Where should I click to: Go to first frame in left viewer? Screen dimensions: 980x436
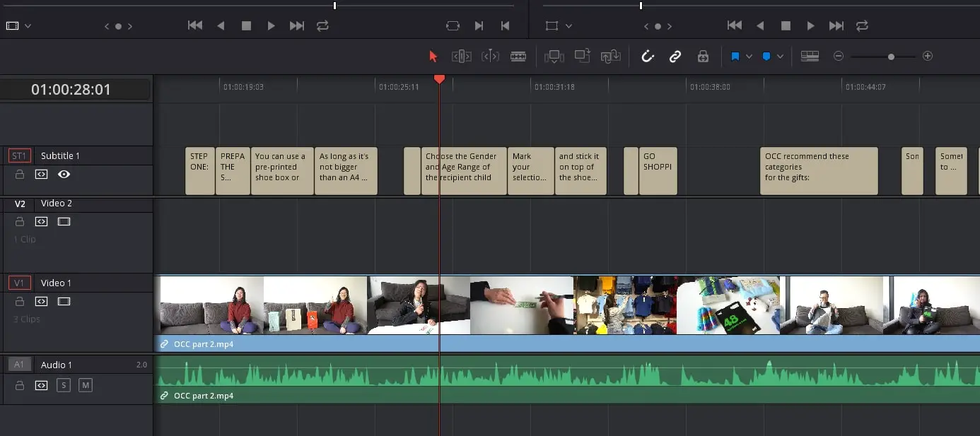(195, 25)
